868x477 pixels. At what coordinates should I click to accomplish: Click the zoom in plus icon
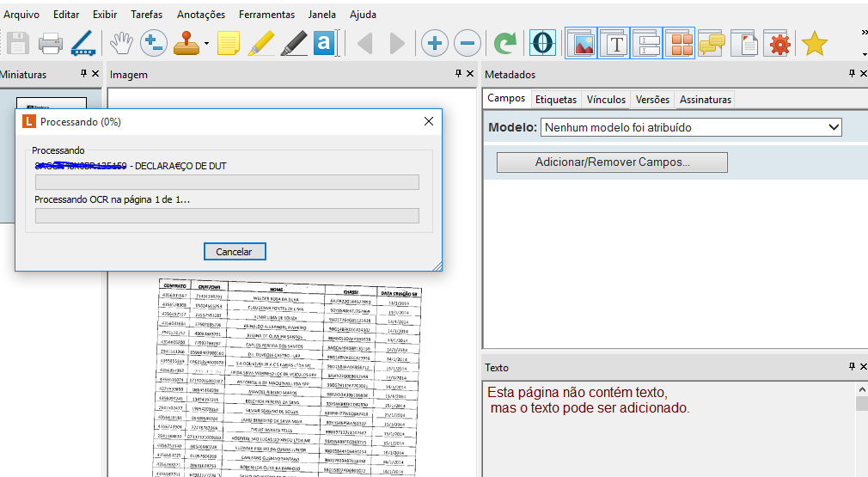(435, 43)
